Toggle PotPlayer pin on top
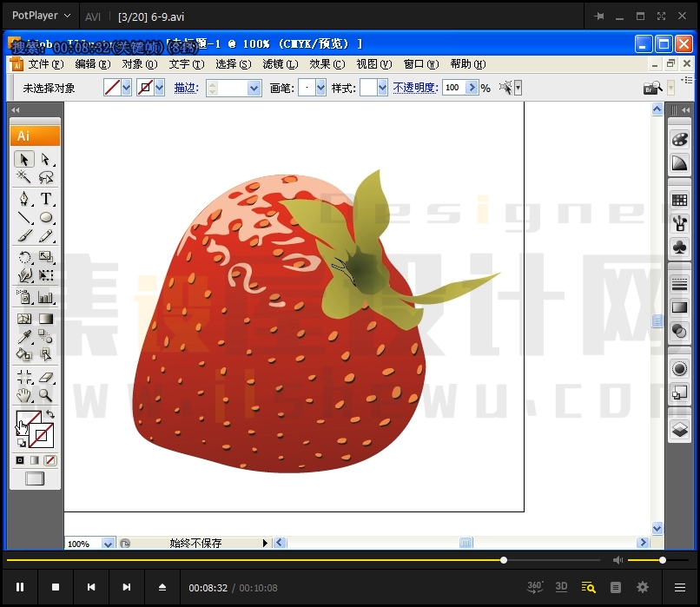Screen dimensions: 700x607 coord(598,16)
